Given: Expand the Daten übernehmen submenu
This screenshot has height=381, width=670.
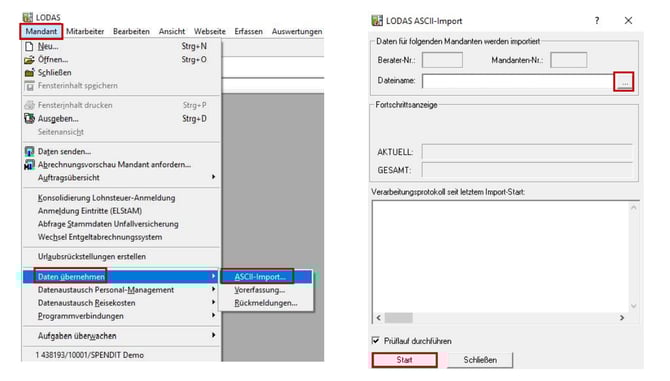Looking at the screenshot, I should tap(121, 277).
